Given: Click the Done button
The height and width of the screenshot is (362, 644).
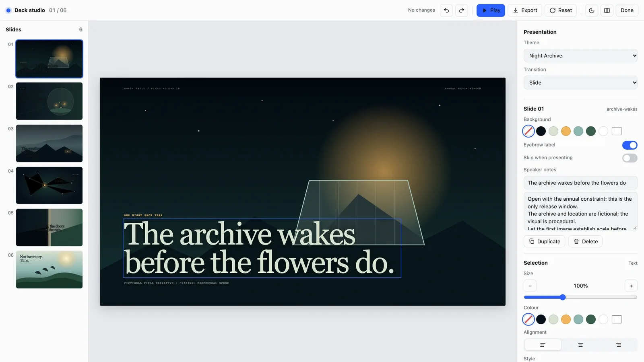Looking at the screenshot, I should [627, 10].
